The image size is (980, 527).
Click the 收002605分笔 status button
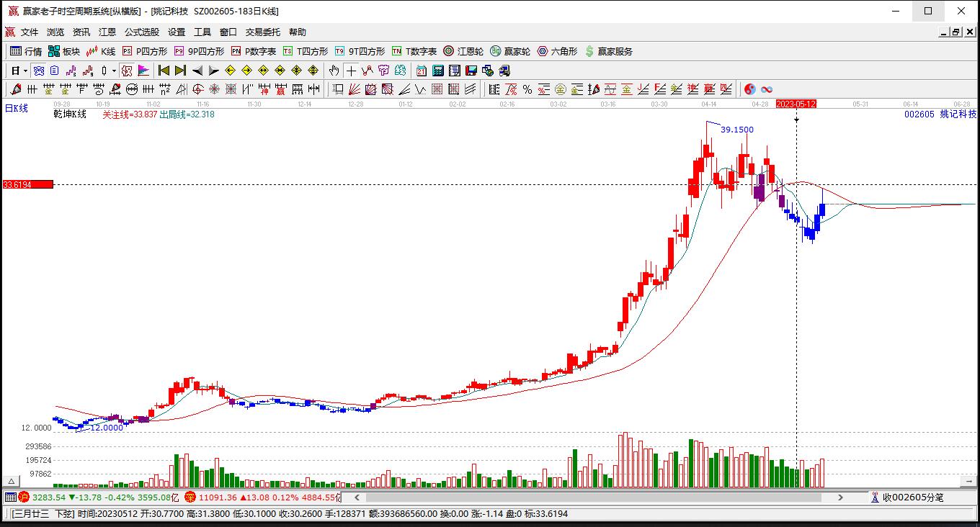[907, 497]
